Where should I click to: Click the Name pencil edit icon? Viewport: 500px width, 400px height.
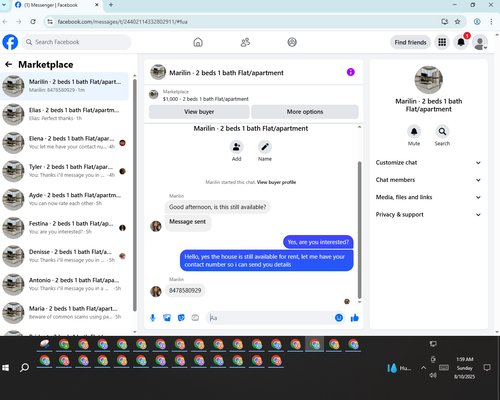[x=265, y=147]
